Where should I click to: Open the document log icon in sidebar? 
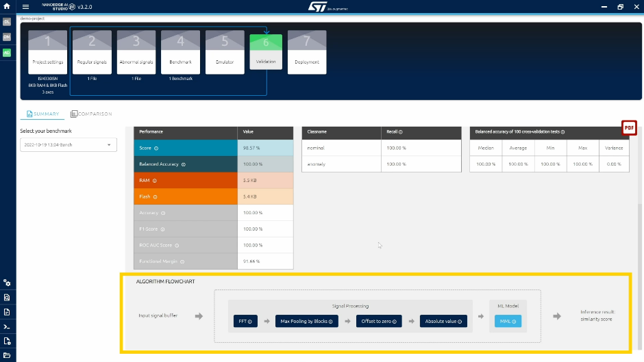(7, 312)
